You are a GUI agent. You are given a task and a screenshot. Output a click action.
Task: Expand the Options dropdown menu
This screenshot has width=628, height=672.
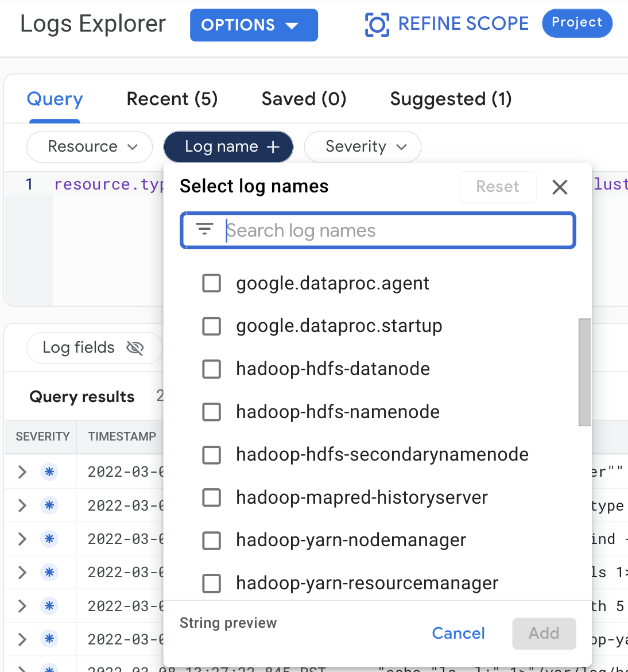[x=254, y=25]
